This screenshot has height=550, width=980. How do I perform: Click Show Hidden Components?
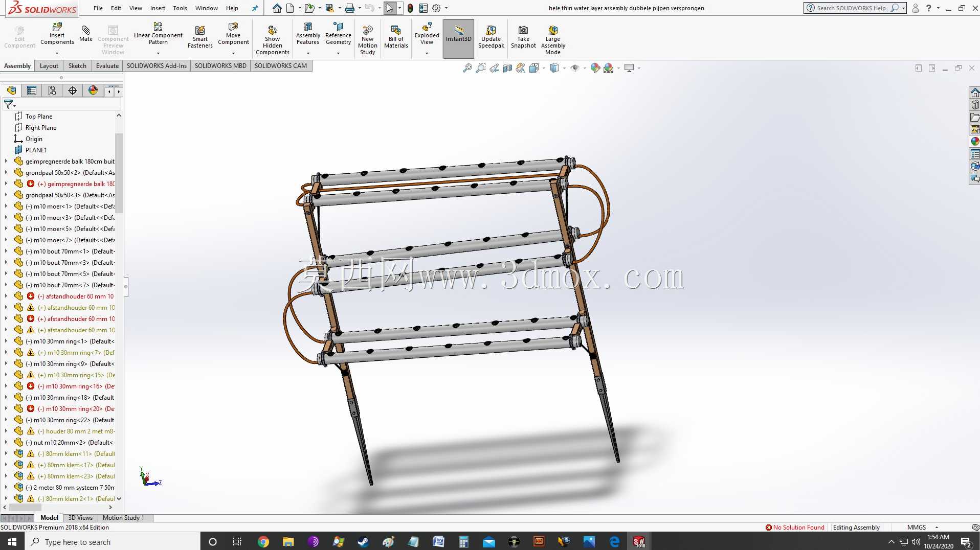pos(273,40)
